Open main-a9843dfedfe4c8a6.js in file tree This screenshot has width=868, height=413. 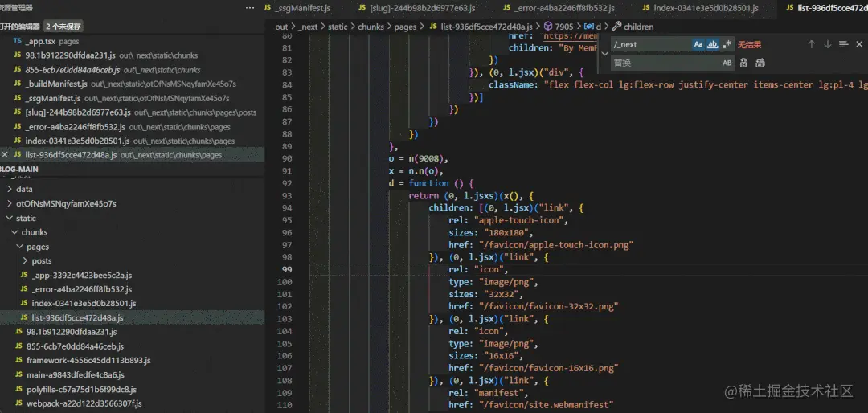point(76,374)
